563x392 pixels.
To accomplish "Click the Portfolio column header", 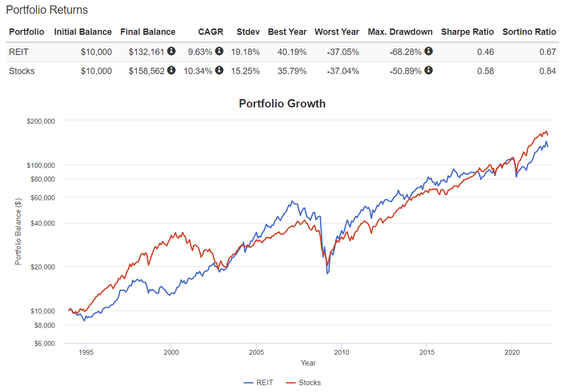I will pos(26,32).
